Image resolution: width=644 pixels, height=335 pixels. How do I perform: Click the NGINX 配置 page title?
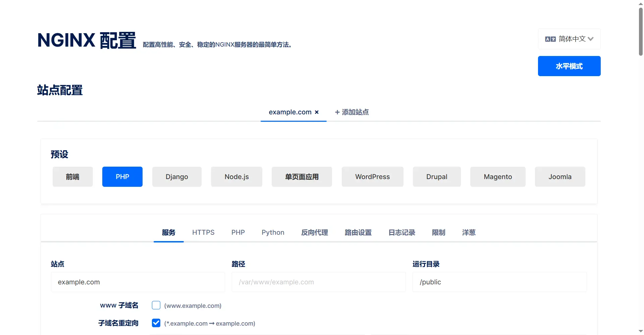pos(87,41)
